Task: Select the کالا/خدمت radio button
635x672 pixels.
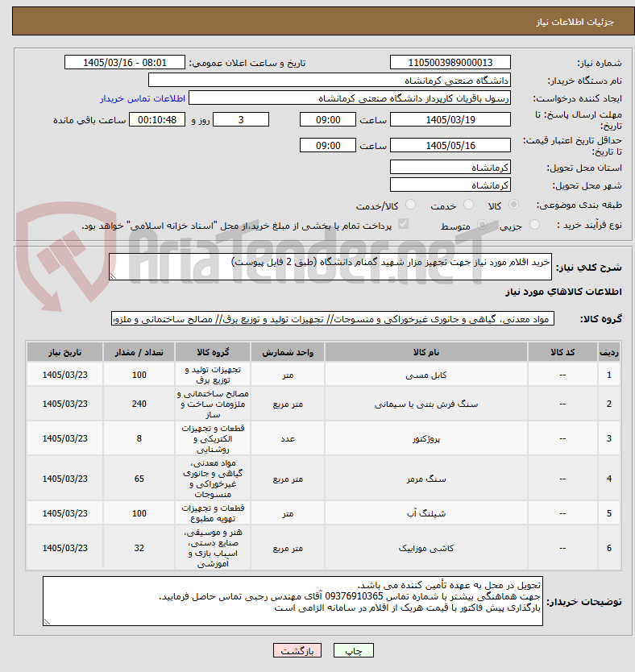Action: (x=410, y=205)
